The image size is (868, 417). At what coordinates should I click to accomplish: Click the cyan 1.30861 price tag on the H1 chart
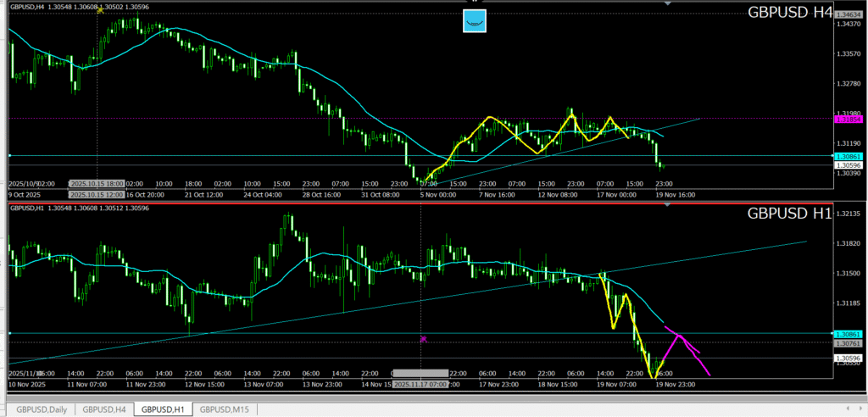(x=848, y=335)
